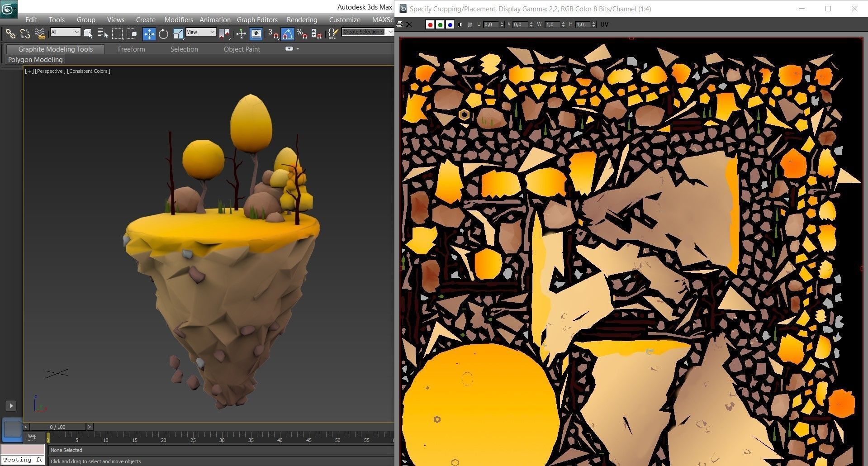Open viewport [+] general menu
This screenshot has width=868, height=466.
(x=29, y=71)
